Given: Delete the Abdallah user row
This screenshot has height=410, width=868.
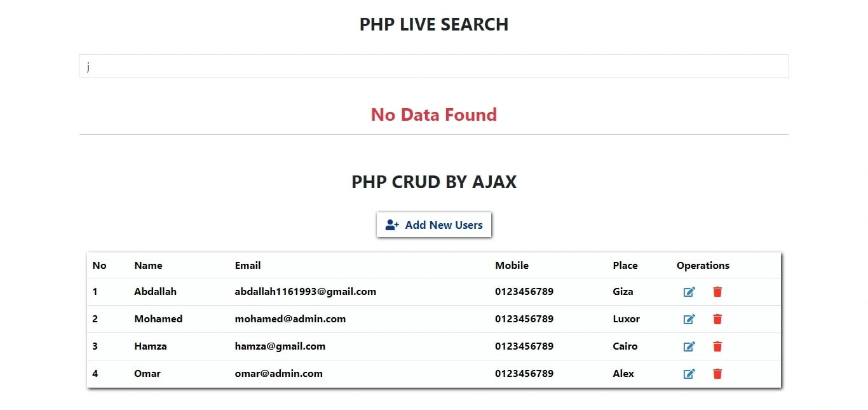Looking at the screenshot, I should point(717,292).
